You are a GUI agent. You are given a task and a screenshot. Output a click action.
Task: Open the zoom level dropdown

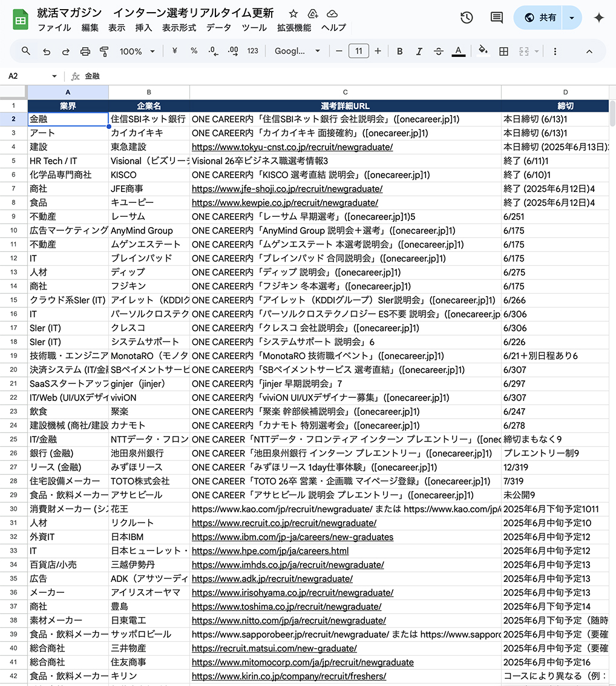point(137,51)
